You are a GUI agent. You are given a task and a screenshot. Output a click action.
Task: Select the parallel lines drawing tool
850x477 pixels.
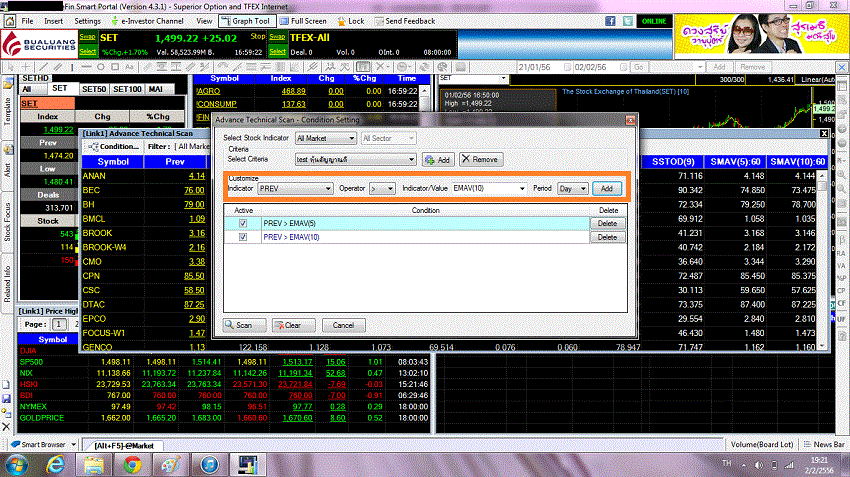tap(57, 67)
